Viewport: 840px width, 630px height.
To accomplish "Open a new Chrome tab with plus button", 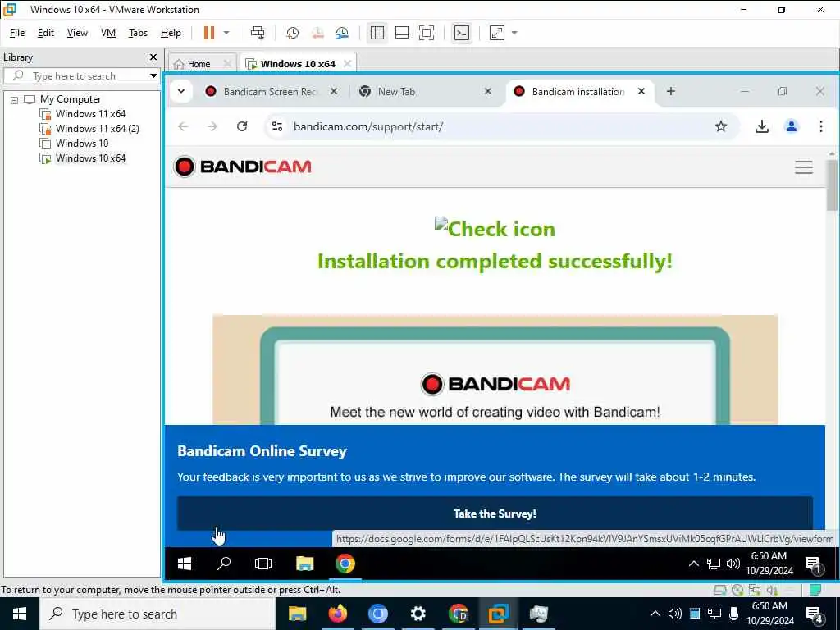I will pos(671,91).
